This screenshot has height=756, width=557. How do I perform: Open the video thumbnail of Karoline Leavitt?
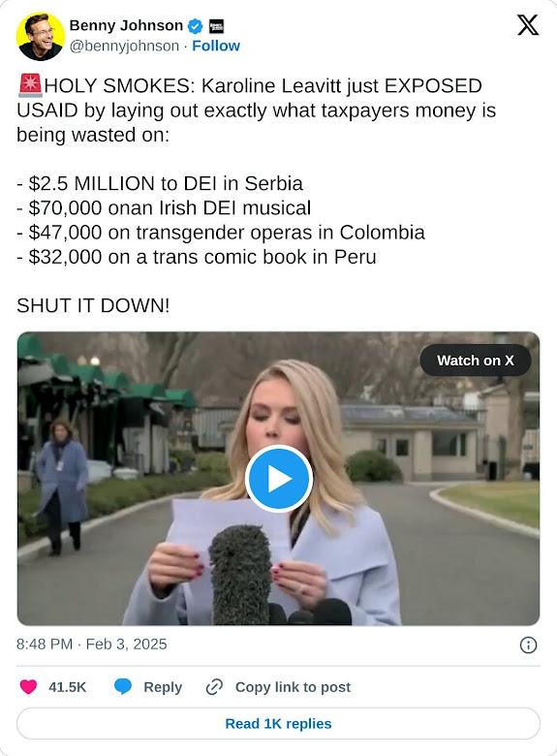pos(279,479)
